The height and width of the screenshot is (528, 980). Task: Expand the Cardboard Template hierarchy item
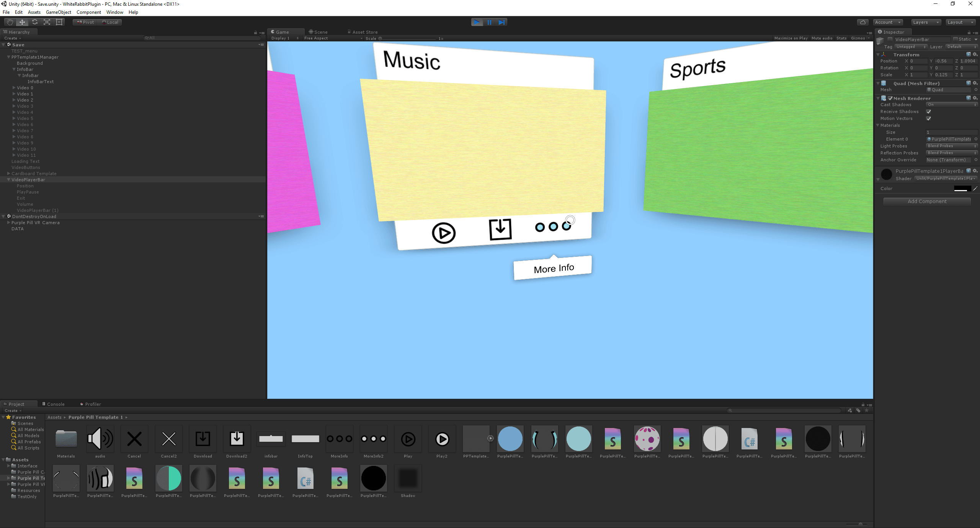pos(9,174)
